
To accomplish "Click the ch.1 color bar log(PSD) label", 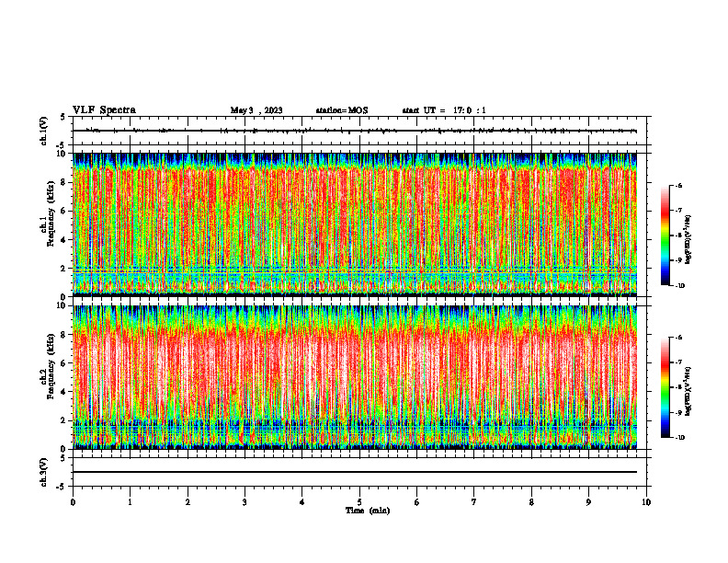I will pos(688,240).
